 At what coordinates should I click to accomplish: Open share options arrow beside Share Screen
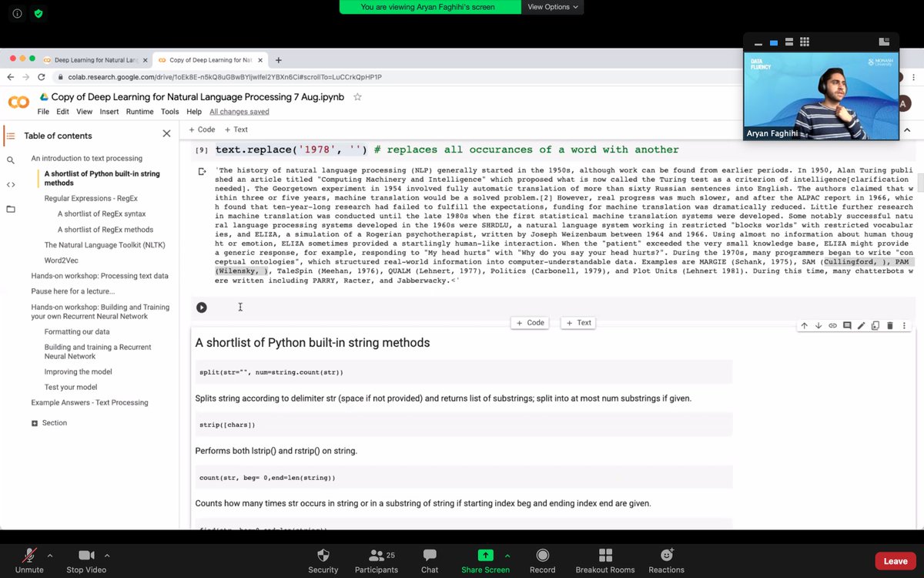point(507,555)
